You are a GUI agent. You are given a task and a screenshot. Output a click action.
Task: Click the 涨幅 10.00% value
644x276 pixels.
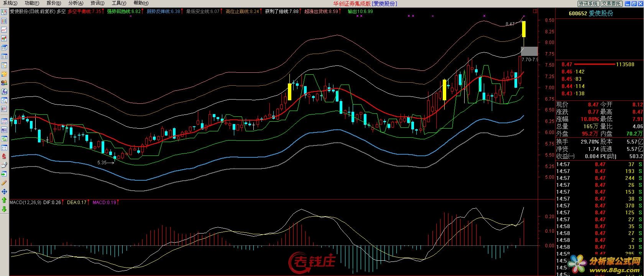pyautogui.click(x=589, y=119)
